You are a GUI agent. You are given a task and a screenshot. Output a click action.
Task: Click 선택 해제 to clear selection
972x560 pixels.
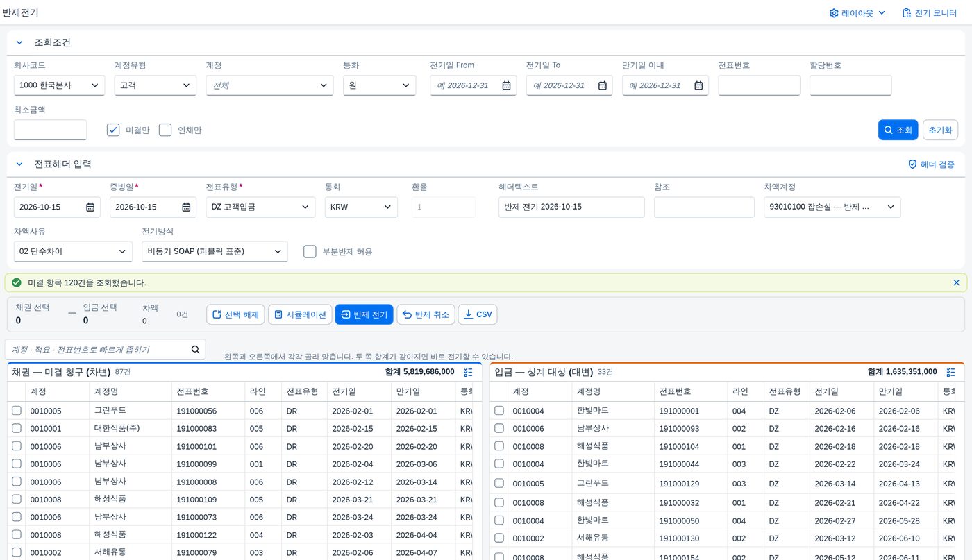click(x=235, y=314)
